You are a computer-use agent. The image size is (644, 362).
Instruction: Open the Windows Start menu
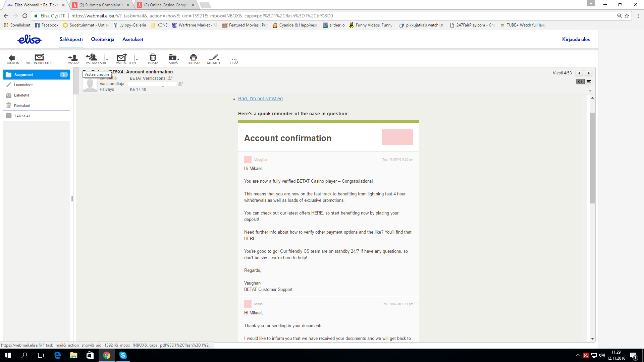coord(8,355)
